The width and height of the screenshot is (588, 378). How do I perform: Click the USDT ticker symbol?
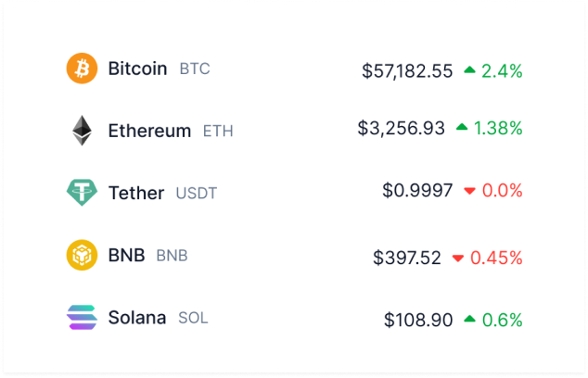(x=196, y=194)
